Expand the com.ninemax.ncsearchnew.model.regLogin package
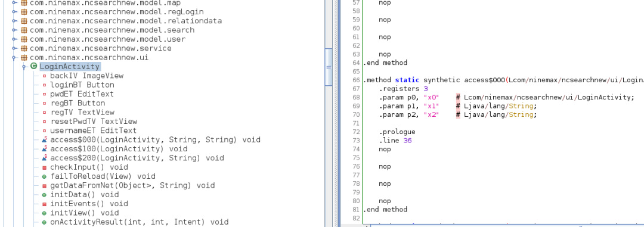Image resolution: width=644 pixels, height=227 pixels. (14, 12)
